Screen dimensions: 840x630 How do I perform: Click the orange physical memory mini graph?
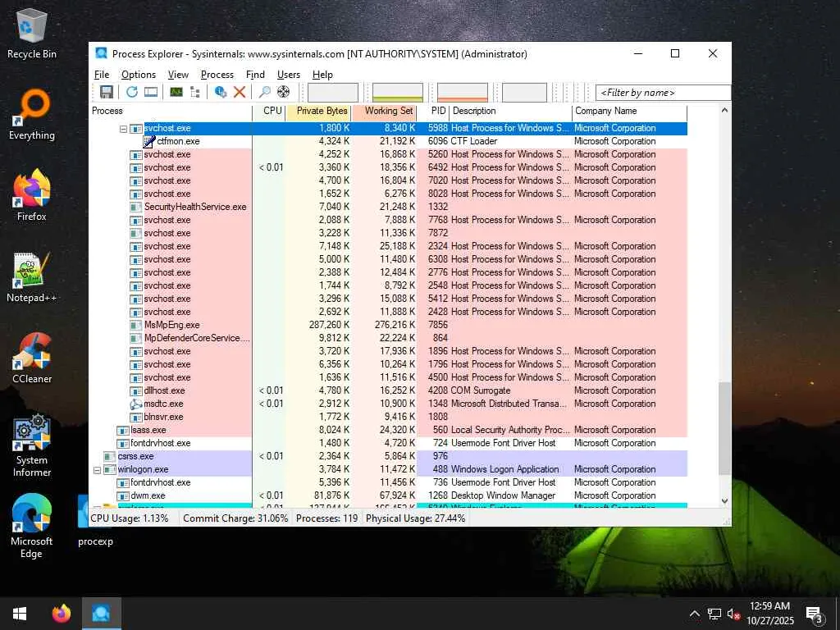pyautogui.click(x=463, y=92)
